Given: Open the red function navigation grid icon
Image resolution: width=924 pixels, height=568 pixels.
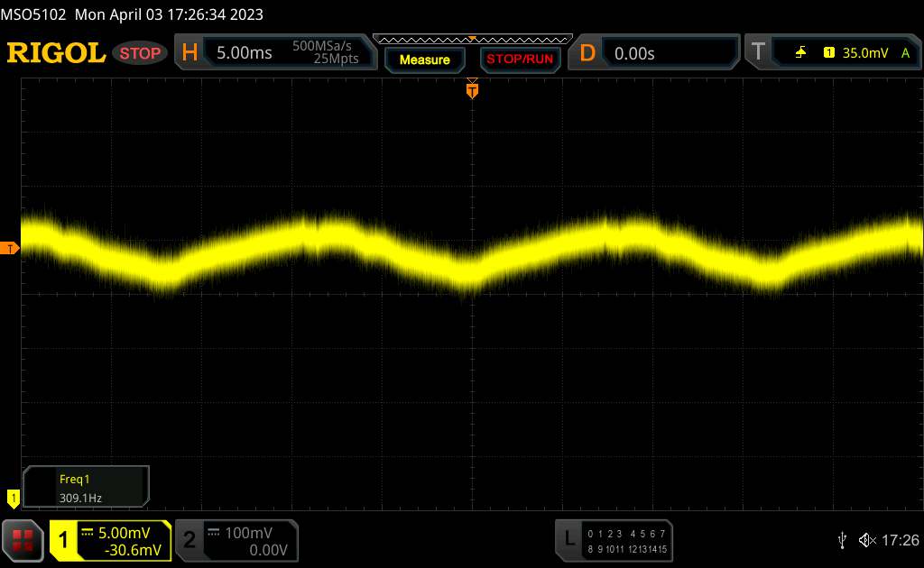Looking at the screenshot, I should click(23, 540).
